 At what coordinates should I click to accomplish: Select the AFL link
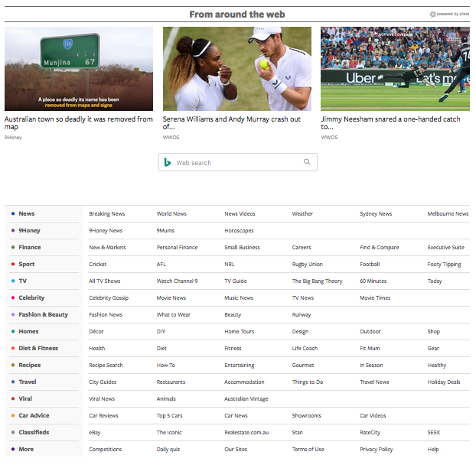pyautogui.click(x=161, y=264)
